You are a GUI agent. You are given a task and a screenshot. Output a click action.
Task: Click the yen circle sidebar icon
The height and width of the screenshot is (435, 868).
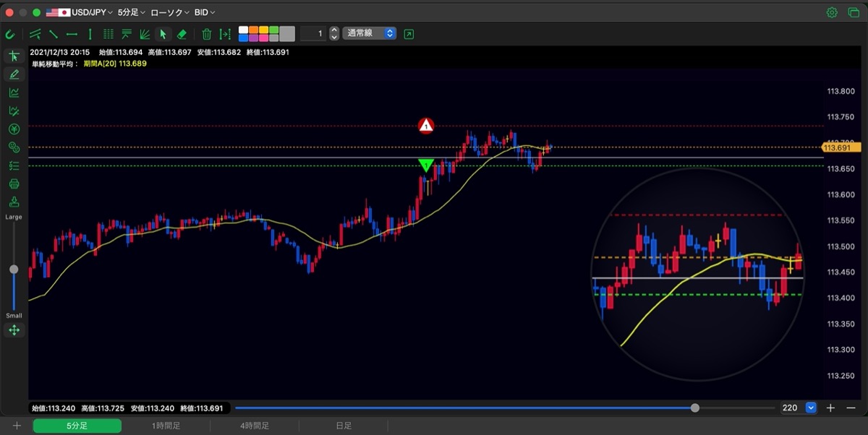coord(14,129)
